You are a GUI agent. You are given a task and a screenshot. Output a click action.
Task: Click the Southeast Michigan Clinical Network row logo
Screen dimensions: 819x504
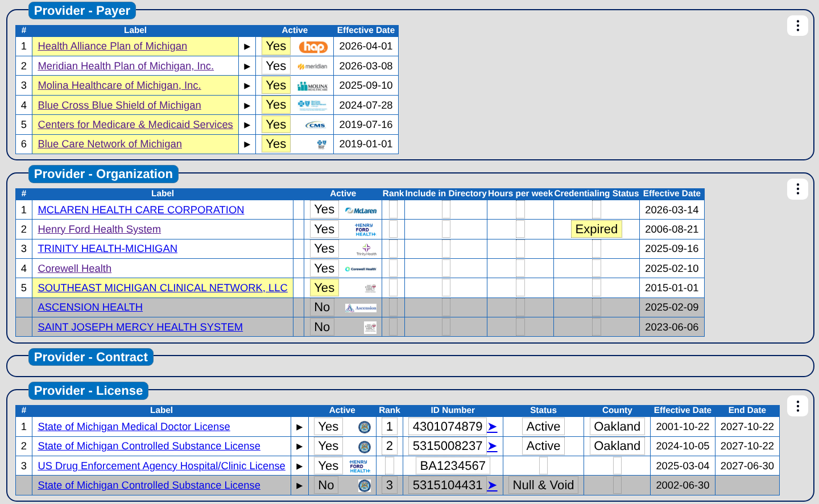[370, 288]
